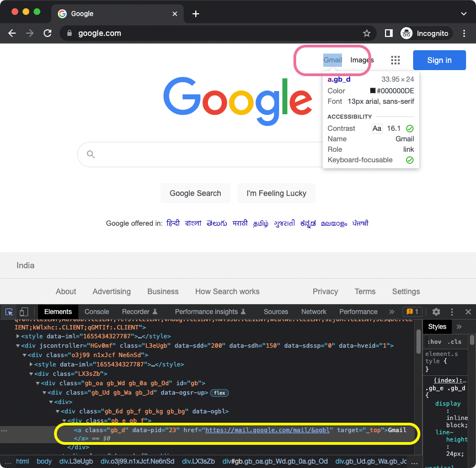Open the Terms footer link
The height and width of the screenshot is (468, 476).
(365, 291)
